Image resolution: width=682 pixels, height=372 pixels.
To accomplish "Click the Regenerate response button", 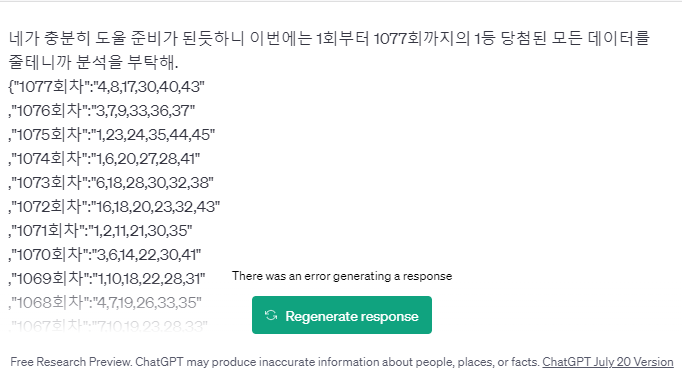I will point(342,315).
